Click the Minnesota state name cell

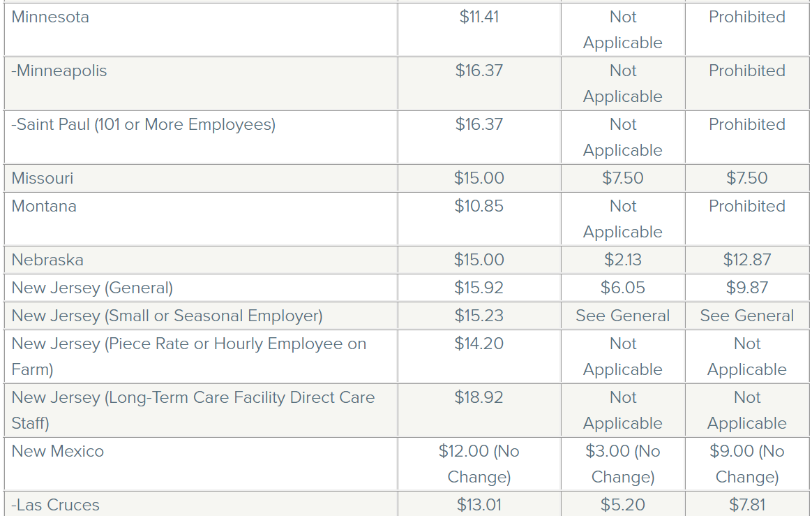(50, 17)
